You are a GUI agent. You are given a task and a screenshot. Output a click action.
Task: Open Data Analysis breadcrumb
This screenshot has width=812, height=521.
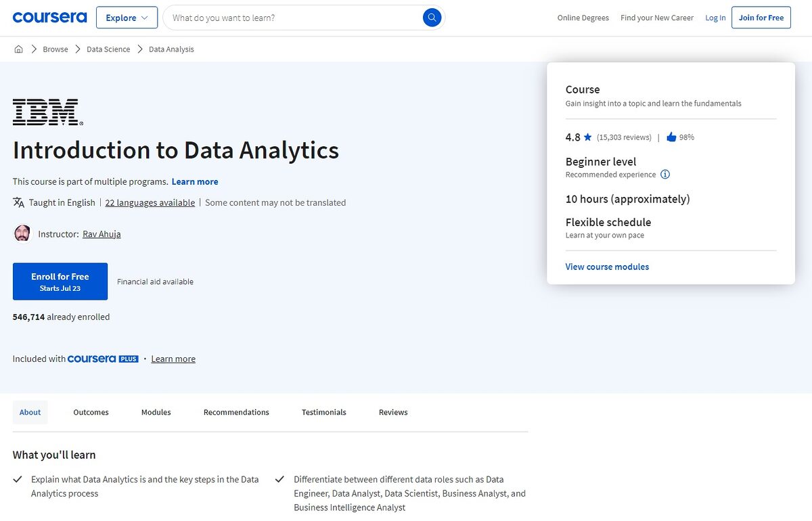point(171,49)
